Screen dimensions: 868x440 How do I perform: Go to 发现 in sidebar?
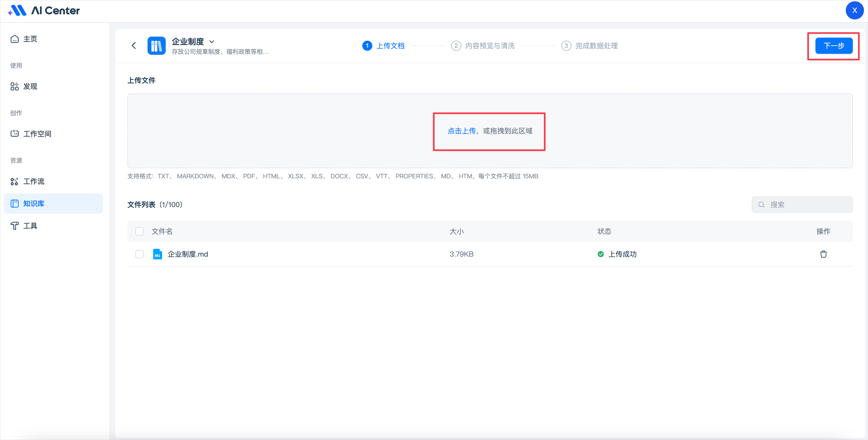coord(30,87)
